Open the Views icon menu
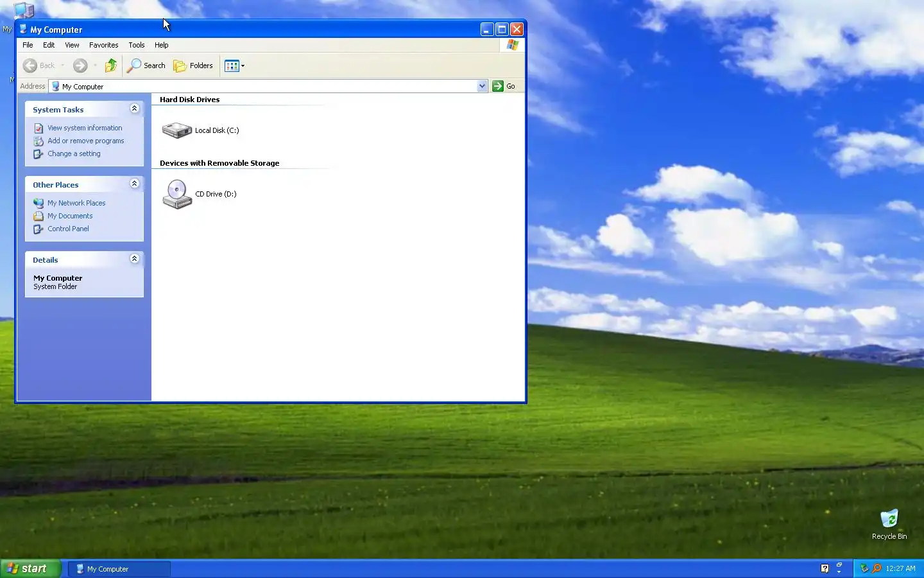The width and height of the screenshot is (924, 578). [232, 66]
